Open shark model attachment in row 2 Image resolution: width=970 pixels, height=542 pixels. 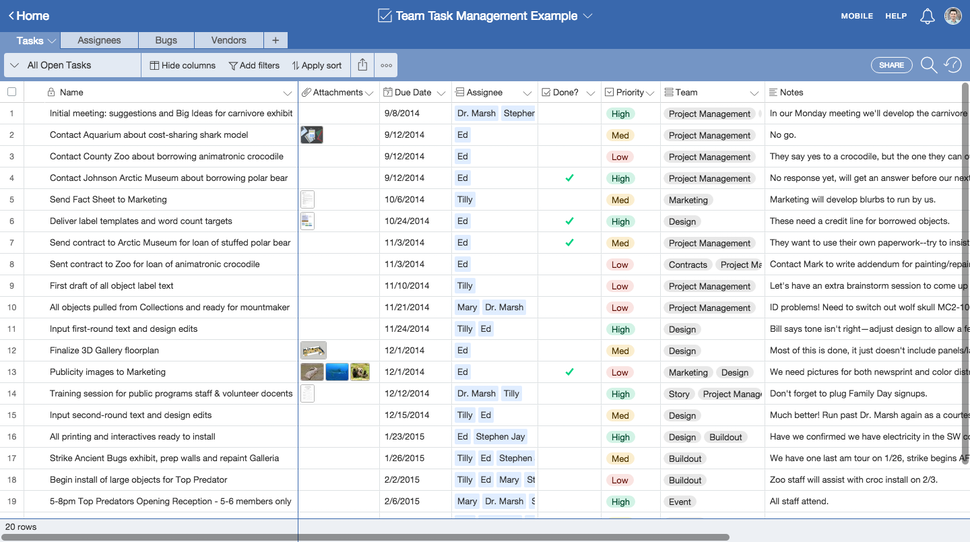[312, 135]
